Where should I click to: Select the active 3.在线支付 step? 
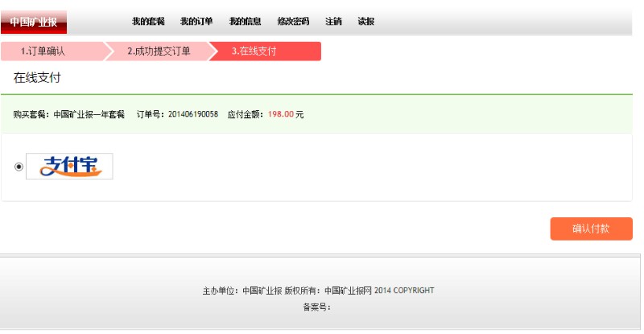(x=254, y=52)
